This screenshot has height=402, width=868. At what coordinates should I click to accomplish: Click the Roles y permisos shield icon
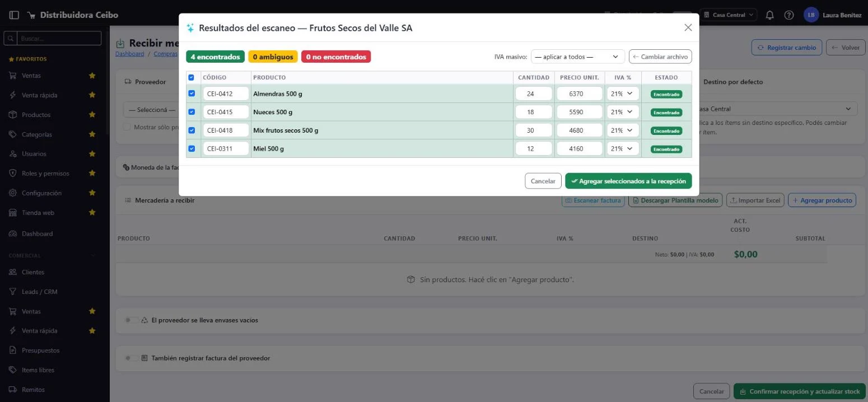click(12, 174)
